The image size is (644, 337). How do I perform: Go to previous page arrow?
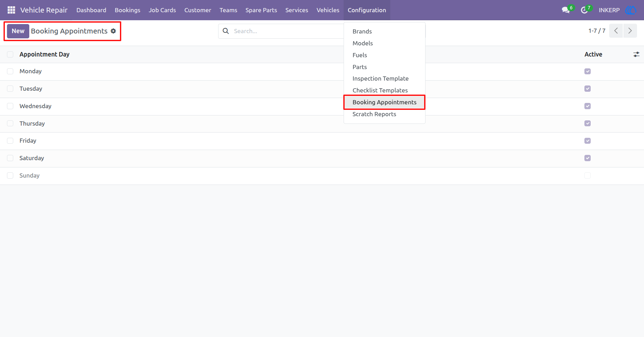pyautogui.click(x=616, y=31)
